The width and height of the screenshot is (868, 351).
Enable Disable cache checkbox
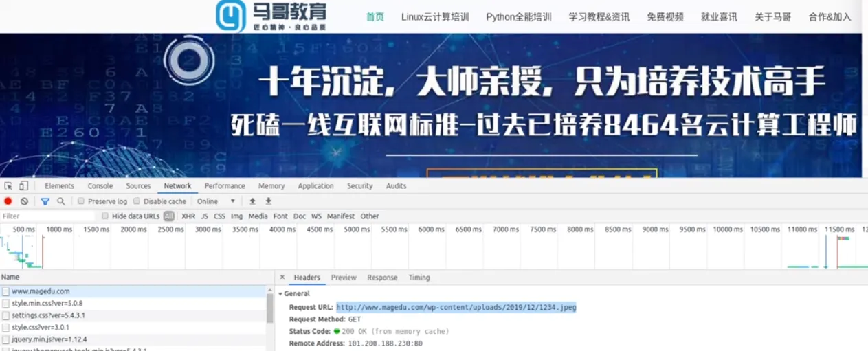(137, 201)
